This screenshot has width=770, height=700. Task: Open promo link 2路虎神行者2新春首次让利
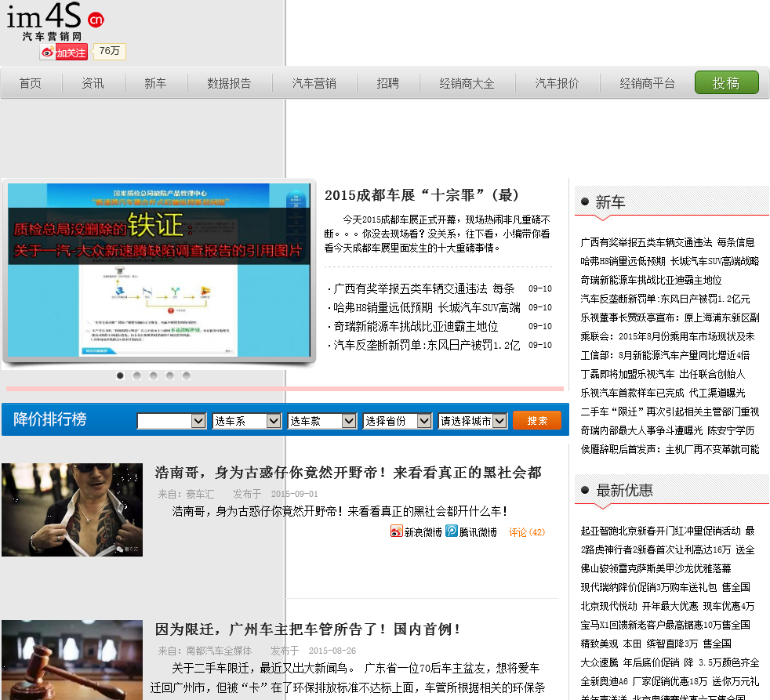click(667, 549)
